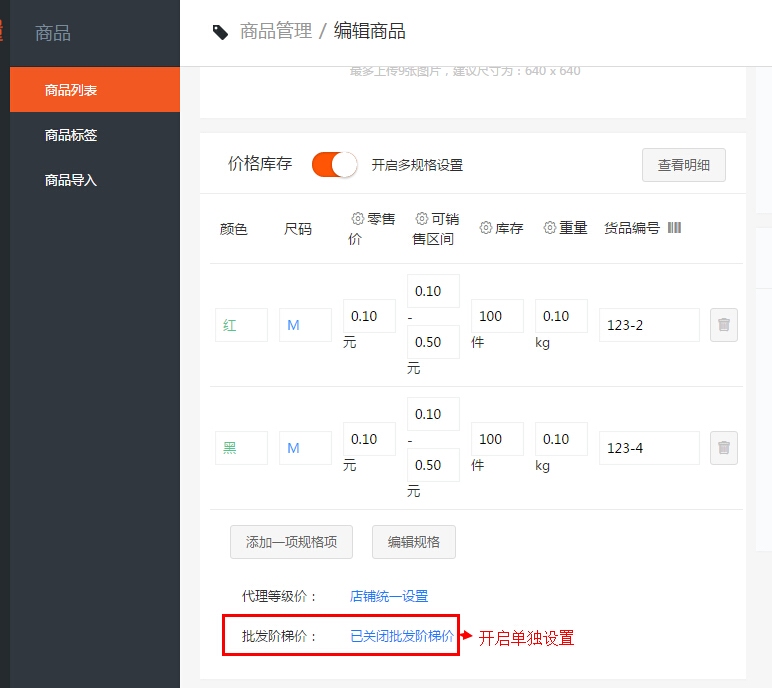Open 商品列表 in the sidebar
772x688 pixels.
[x=95, y=90]
